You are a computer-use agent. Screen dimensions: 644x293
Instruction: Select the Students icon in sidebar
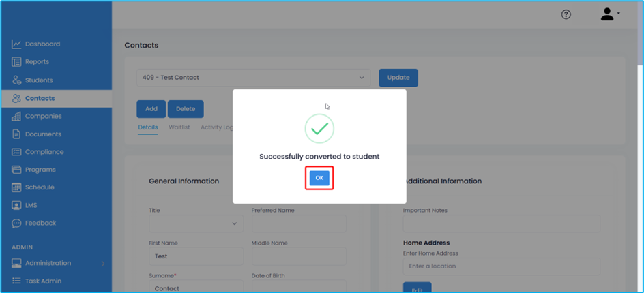(x=16, y=80)
